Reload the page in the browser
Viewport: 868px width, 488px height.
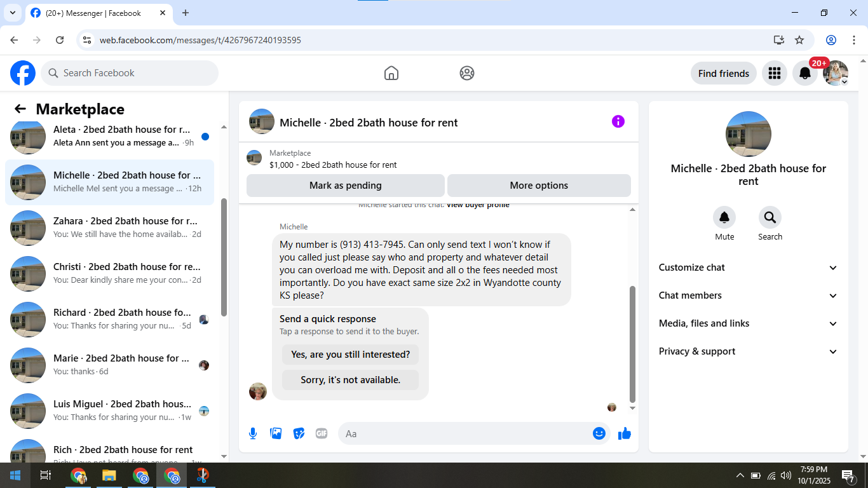(x=60, y=40)
